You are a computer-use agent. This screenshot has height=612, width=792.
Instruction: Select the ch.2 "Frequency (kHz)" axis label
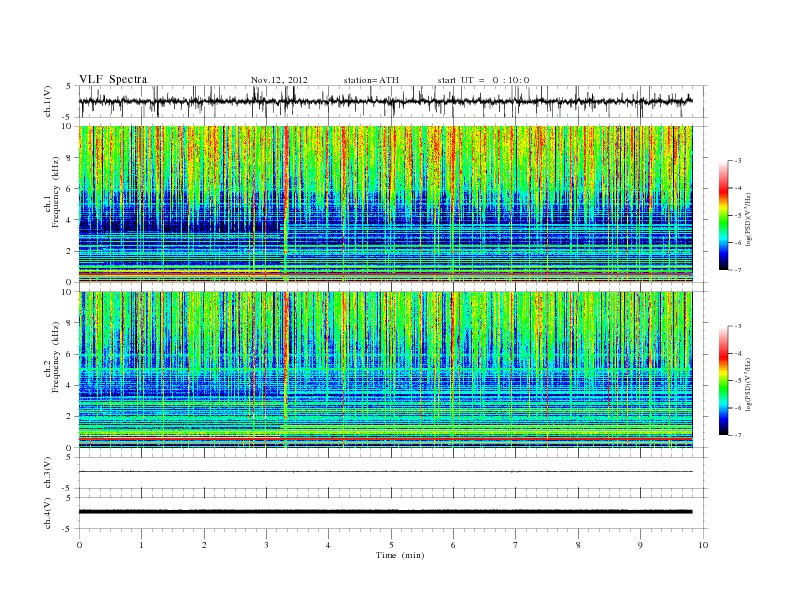pyautogui.click(x=56, y=358)
